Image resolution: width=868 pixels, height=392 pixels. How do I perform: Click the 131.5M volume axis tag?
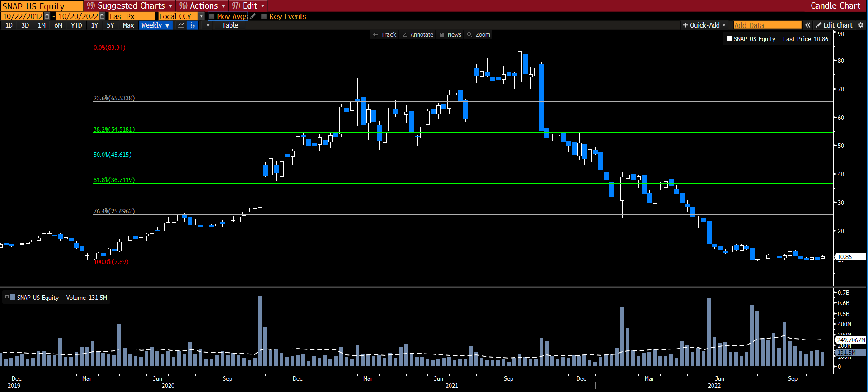click(x=850, y=352)
